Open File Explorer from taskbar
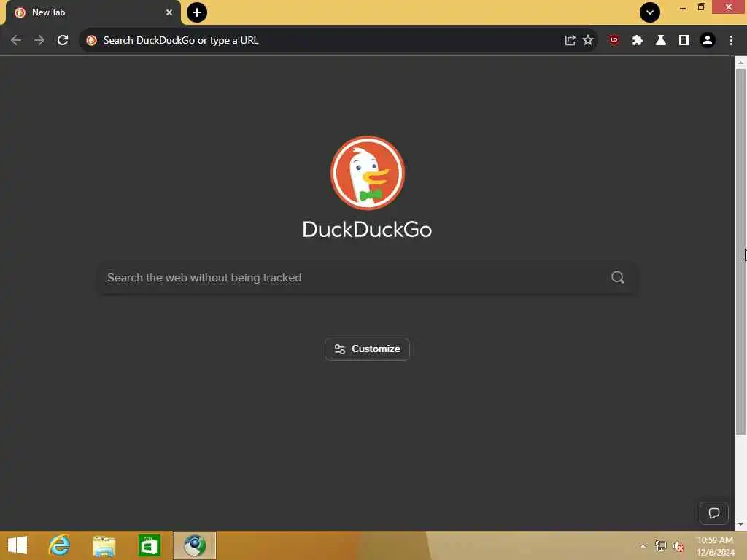This screenshot has height=560, width=747. [x=104, y=545]
